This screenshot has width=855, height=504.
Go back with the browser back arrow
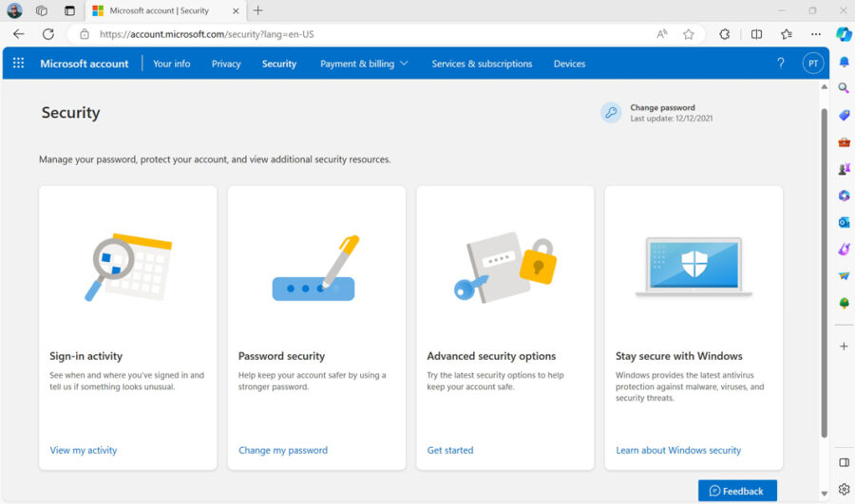19,34
